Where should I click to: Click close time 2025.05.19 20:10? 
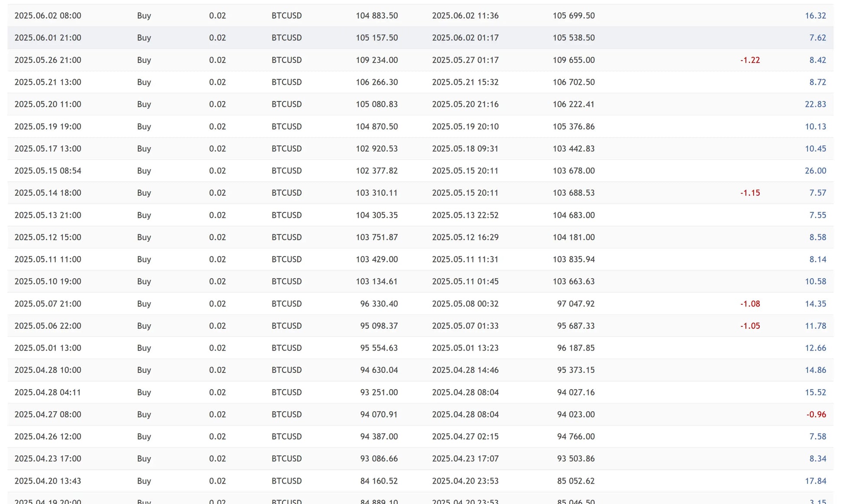[x=465, y=126]
